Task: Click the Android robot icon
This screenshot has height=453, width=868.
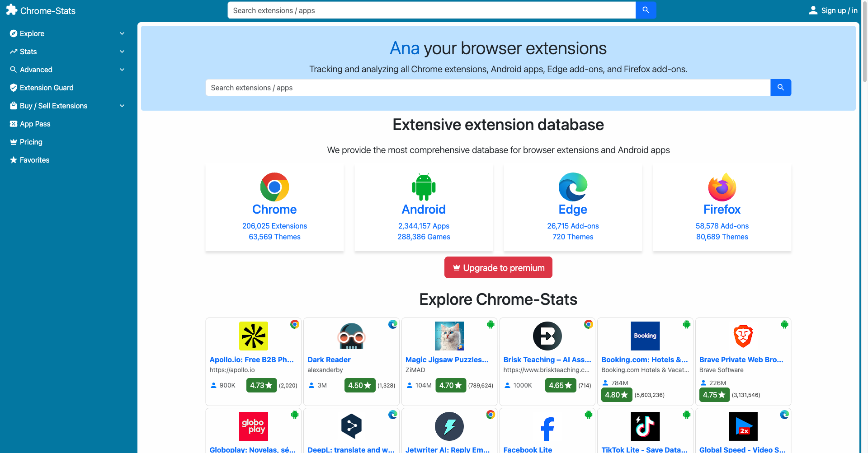Action: click(424, 187)
